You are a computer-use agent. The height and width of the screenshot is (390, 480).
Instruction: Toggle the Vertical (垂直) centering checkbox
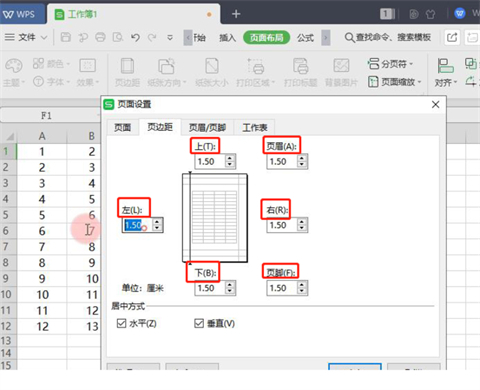pos(199,323)
